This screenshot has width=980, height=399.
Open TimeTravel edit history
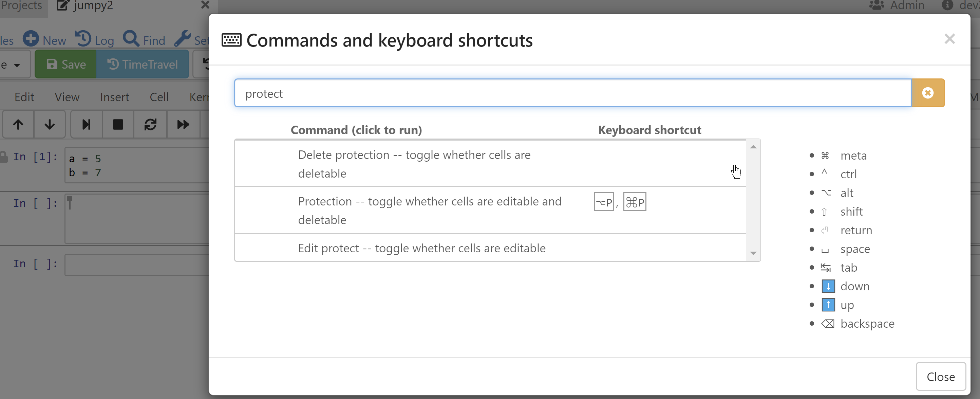(x=142, y=64)
